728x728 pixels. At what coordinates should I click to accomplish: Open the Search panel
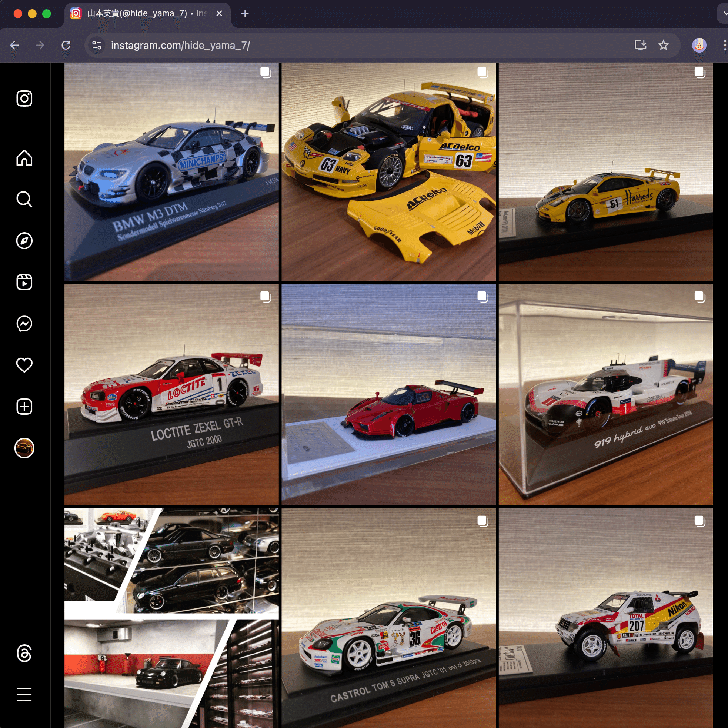(x=24, y=199)
